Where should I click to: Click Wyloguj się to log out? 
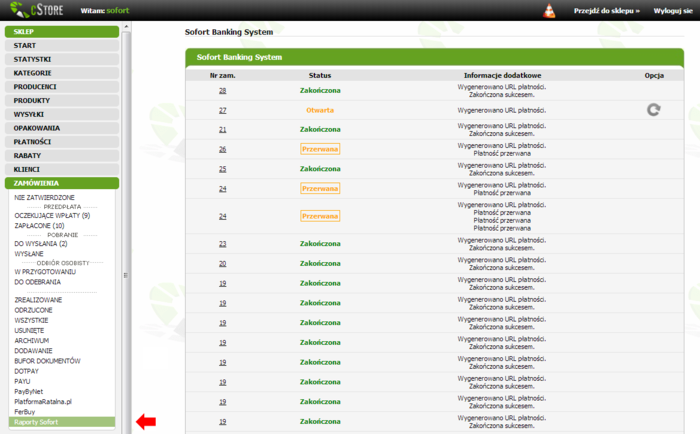(x=673, y=11)
